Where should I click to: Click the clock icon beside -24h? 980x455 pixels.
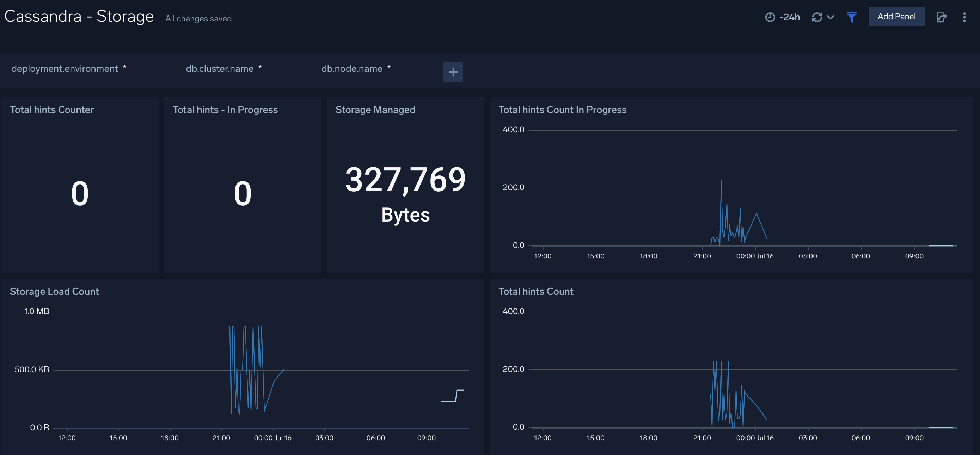pyautogui.click(x=770, y=17)
